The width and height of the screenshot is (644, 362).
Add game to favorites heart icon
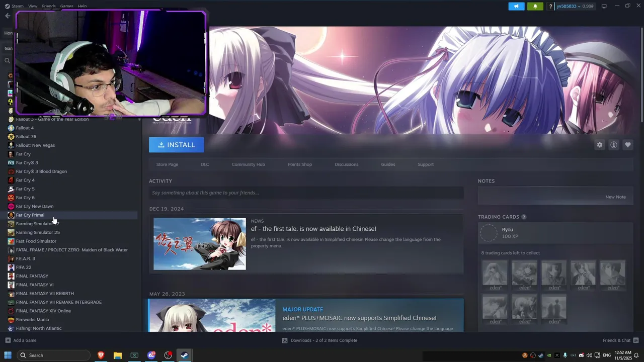click(x=628, y=145)
